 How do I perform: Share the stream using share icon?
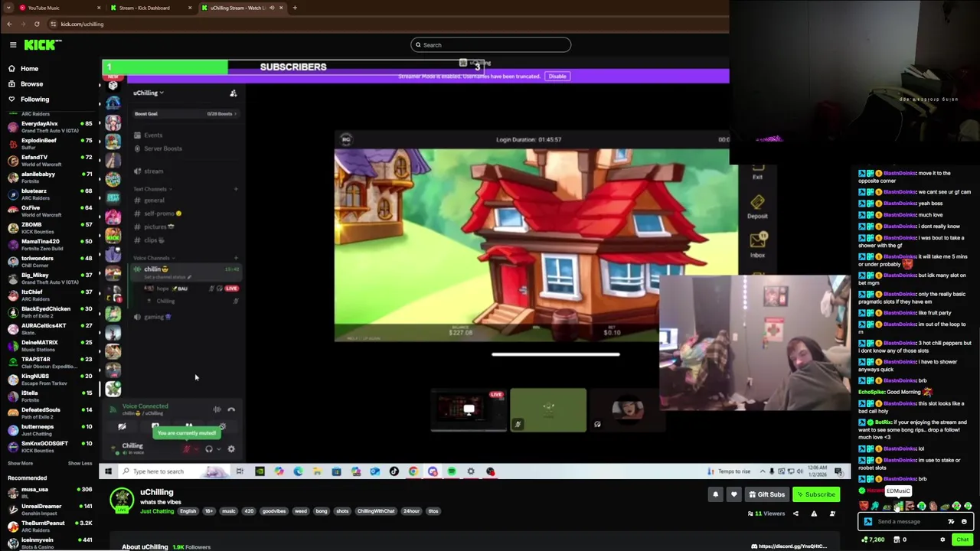pyautogui.click(x=795, y=514)
